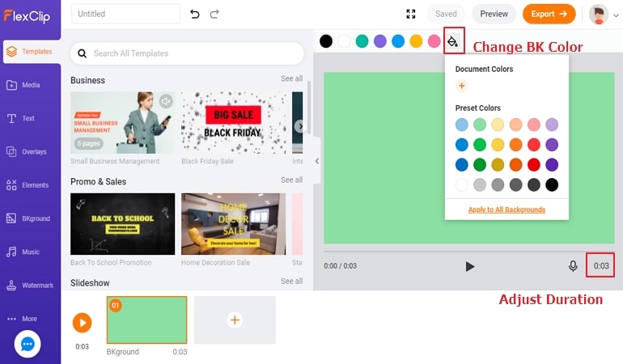Choose white preset color in bottom row
The height and width of the screenshot is (364, 623).
[462, 184]
